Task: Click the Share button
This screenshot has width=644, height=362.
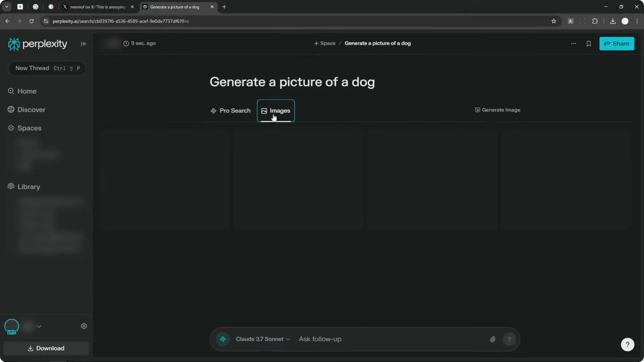Action: [x=617, y=44]
